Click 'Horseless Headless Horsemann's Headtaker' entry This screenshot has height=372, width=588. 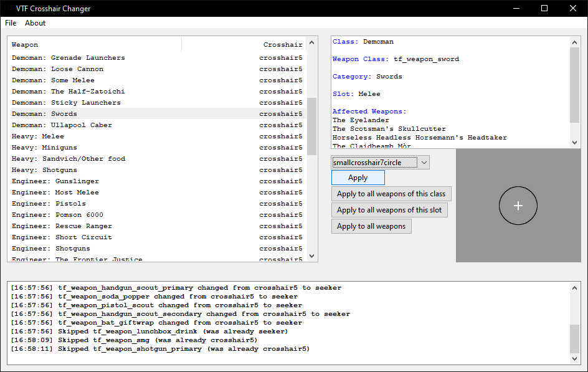[420, 138]
